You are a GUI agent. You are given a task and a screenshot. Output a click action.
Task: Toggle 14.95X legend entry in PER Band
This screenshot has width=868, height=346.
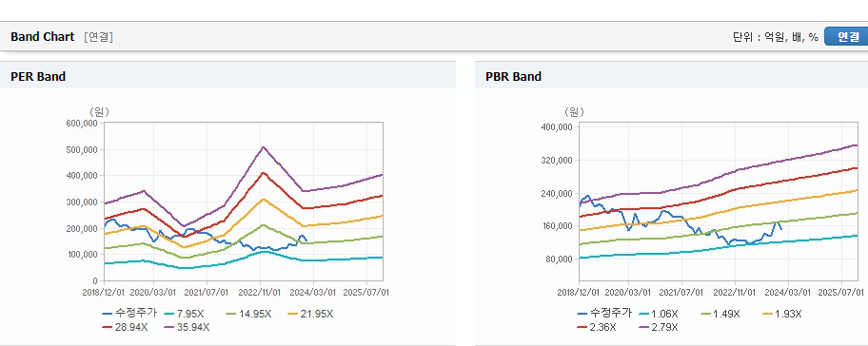249,314
